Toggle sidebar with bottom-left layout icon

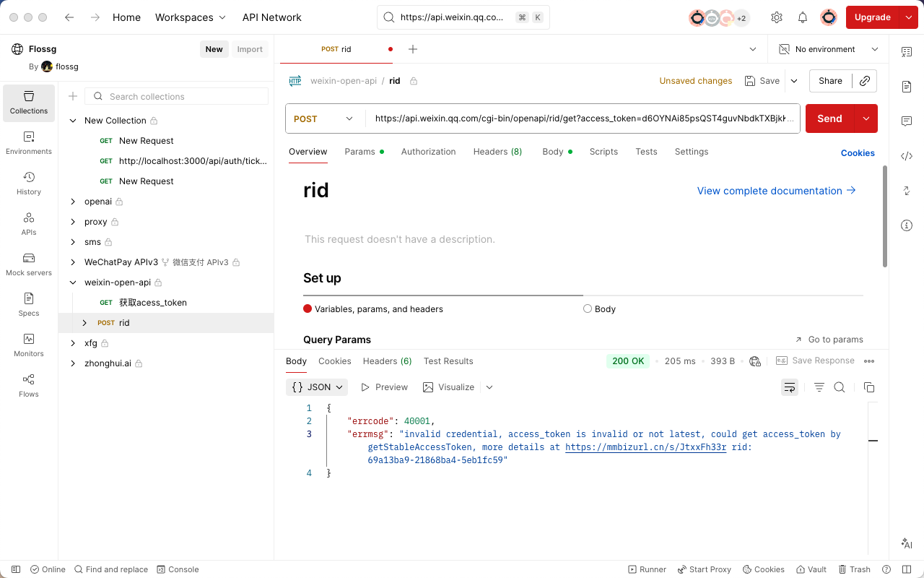coord(16,569)
